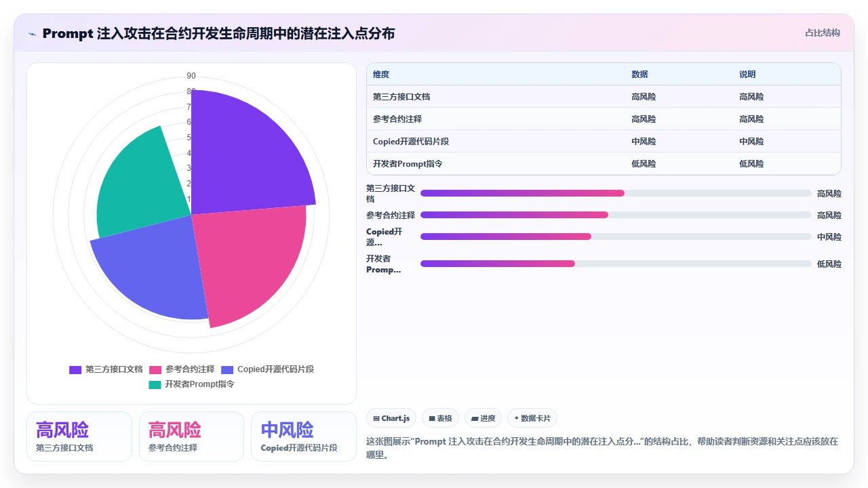Click the chart description paragraph text
The image size is (868, 488).
click(602, 448)
